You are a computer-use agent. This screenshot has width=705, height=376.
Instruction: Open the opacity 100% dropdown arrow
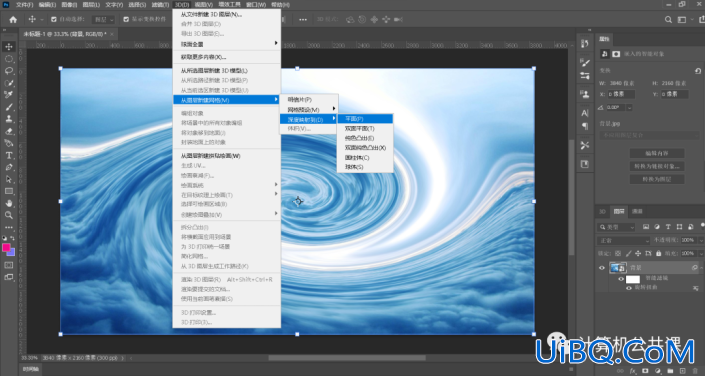(x=701, y=241)
